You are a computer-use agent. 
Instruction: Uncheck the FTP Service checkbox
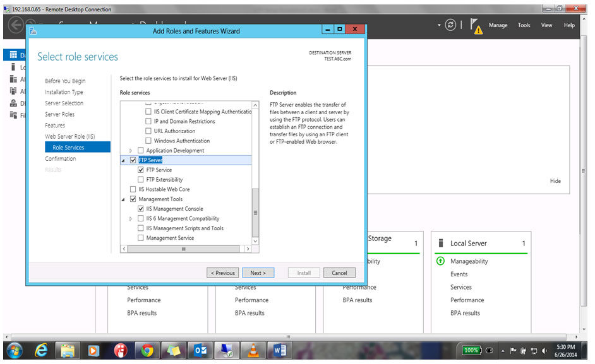(141, 170)
